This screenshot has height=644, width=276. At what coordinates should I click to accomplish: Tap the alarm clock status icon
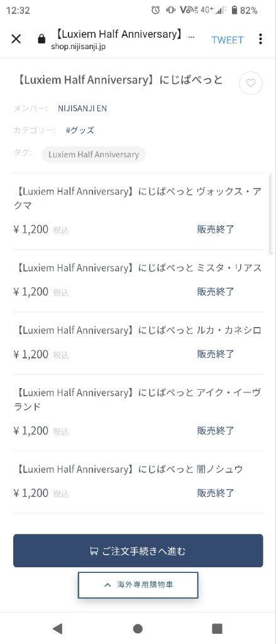[x=155, y=10]
